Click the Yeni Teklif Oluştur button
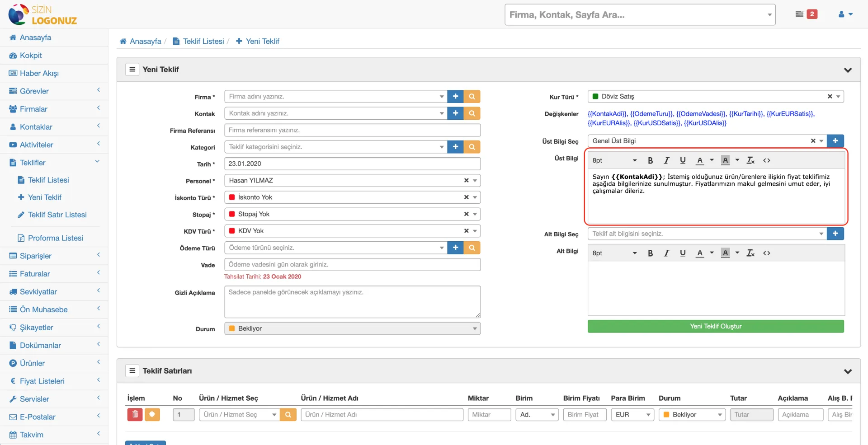The width and height of the screenshot is (868, 445). tap(716, 326)
